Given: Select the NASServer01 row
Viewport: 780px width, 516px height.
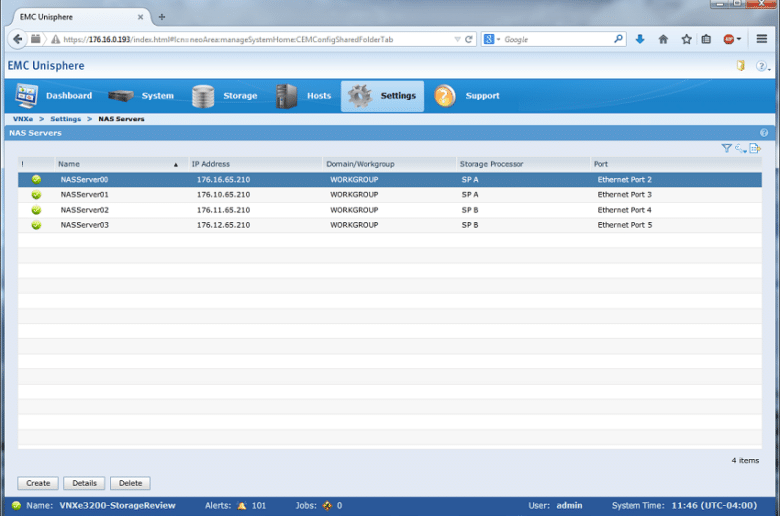Looking at the screenshot, I should (x=390, y=195).
